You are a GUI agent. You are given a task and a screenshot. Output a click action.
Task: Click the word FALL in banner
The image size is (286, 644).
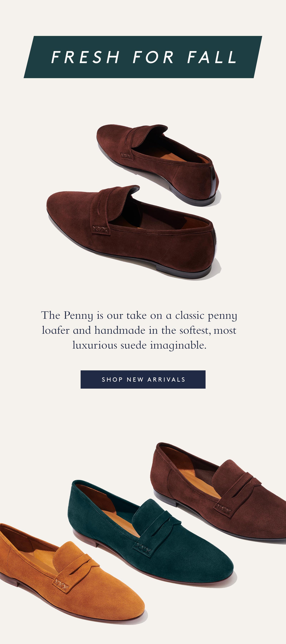tap(212, 57)
